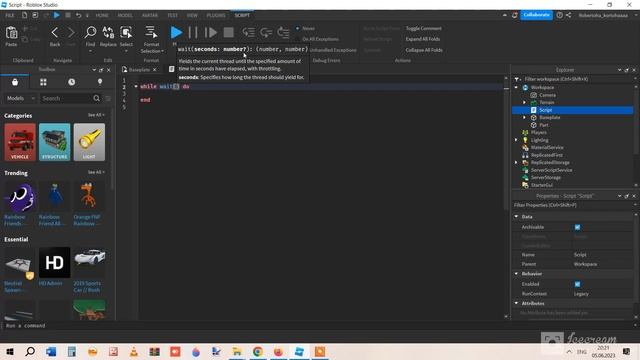640x360 pixels.
Task: Click the Help question mark icon
Action: click(x=560, y=15)
